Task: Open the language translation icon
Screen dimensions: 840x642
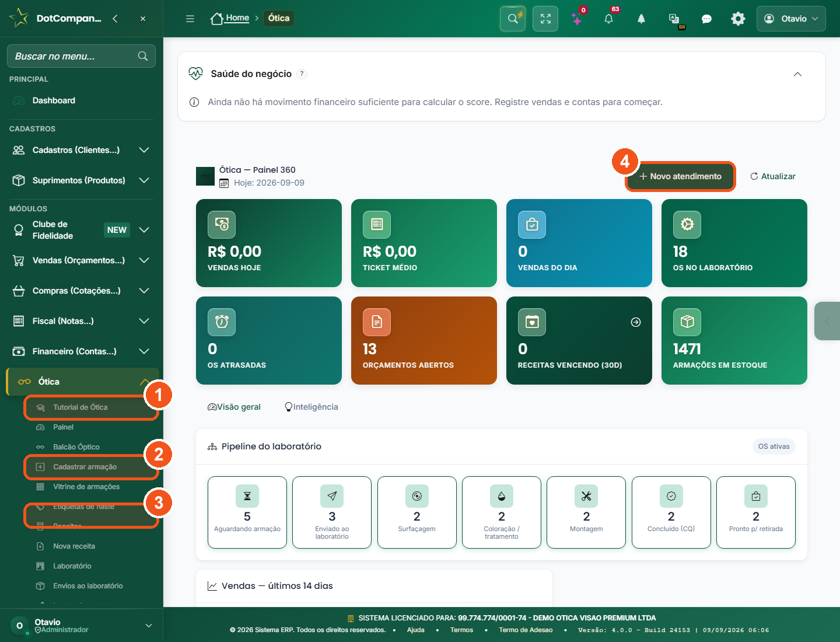Action: click(674, 19)
